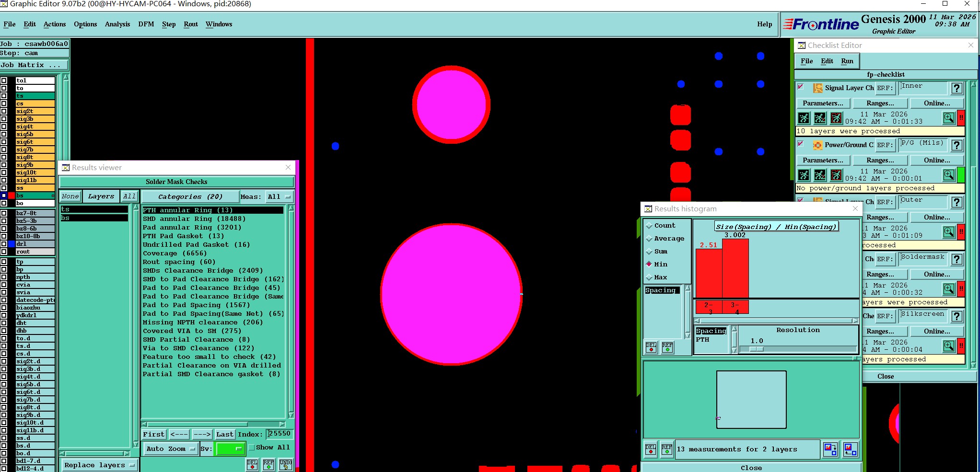The height and width of the screenshot is (472, 980).
Task: Click category list horizontal scrollbar
Action: (214, 425)
